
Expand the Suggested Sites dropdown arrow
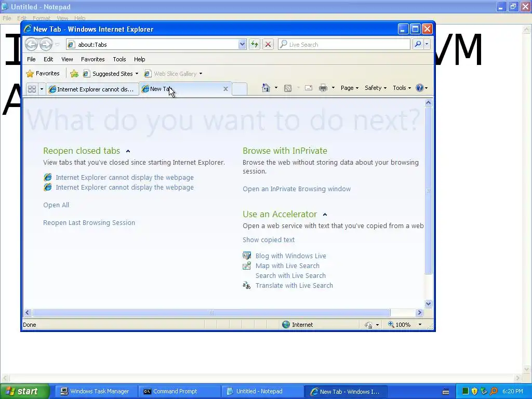(137, 74)
